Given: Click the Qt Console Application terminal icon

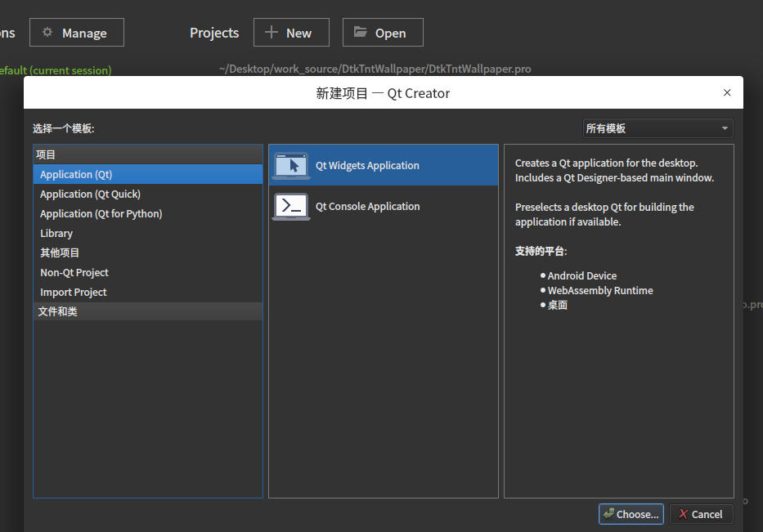Looking at the screenshot, I should coord(291,207).
